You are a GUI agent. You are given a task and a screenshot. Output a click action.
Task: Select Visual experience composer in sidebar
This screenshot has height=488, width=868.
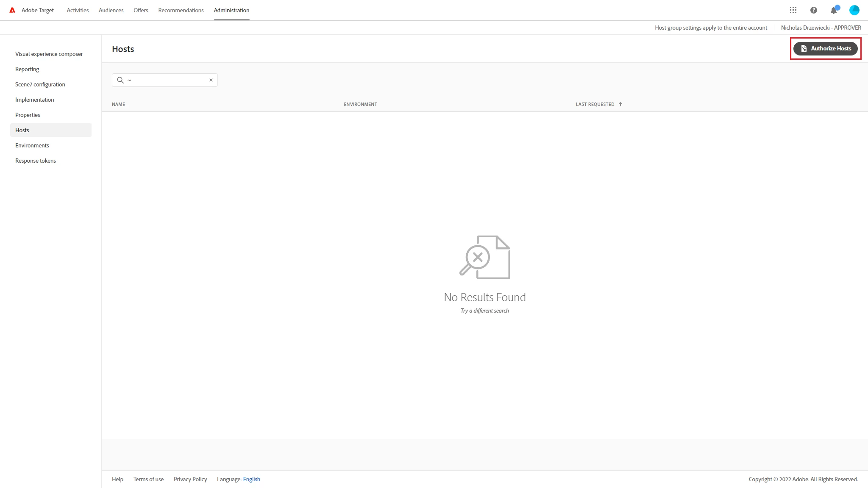click(49, 54)
